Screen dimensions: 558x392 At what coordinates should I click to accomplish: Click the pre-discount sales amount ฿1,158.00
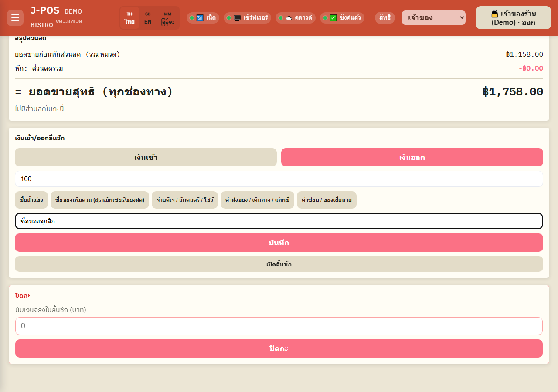tap(524, 54)
